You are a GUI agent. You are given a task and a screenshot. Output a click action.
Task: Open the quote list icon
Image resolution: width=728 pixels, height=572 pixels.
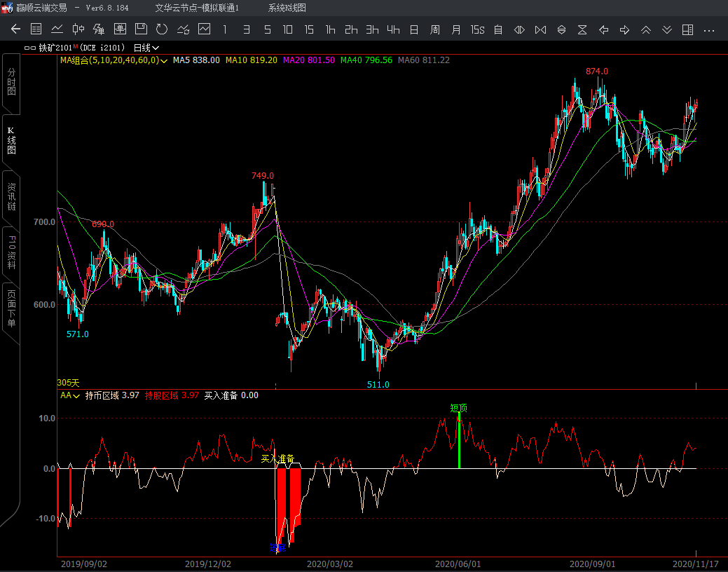pyautogui.click(x=36, y=29)
